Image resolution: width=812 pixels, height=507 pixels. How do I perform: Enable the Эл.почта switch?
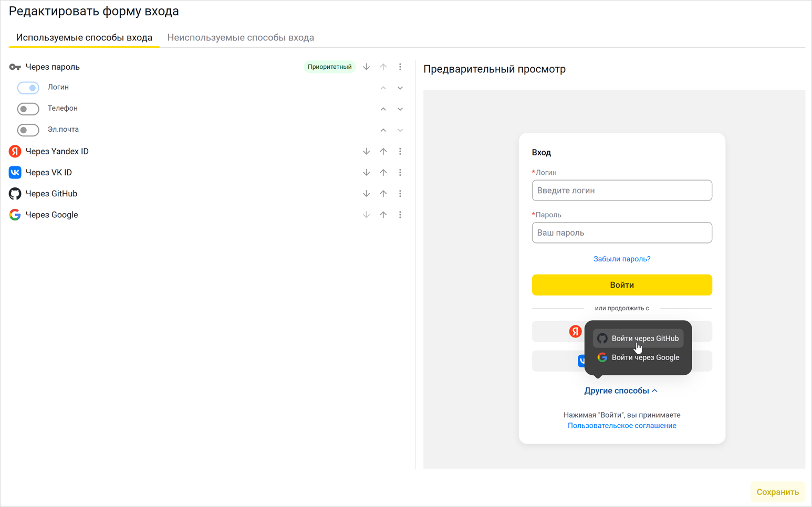pos(28,130)
